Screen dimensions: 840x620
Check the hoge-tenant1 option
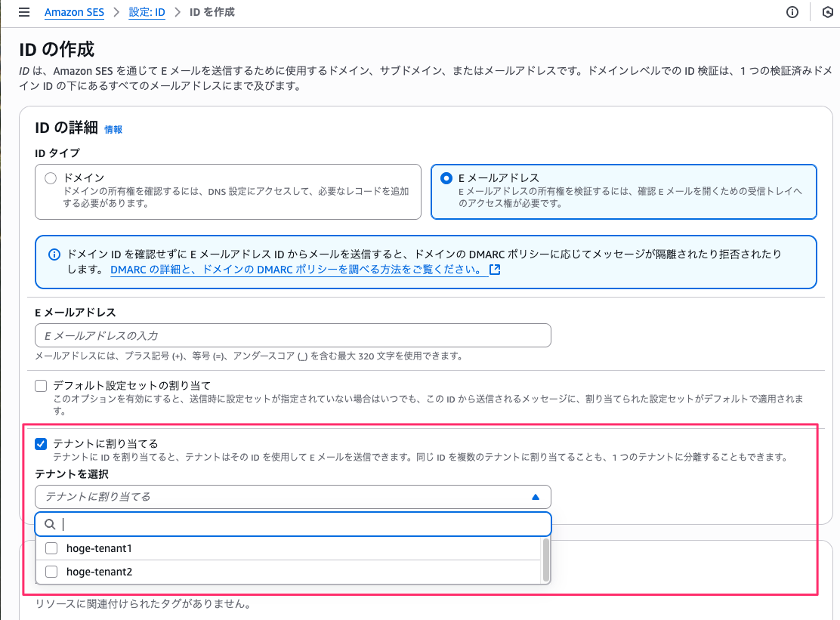pos(51,548)
